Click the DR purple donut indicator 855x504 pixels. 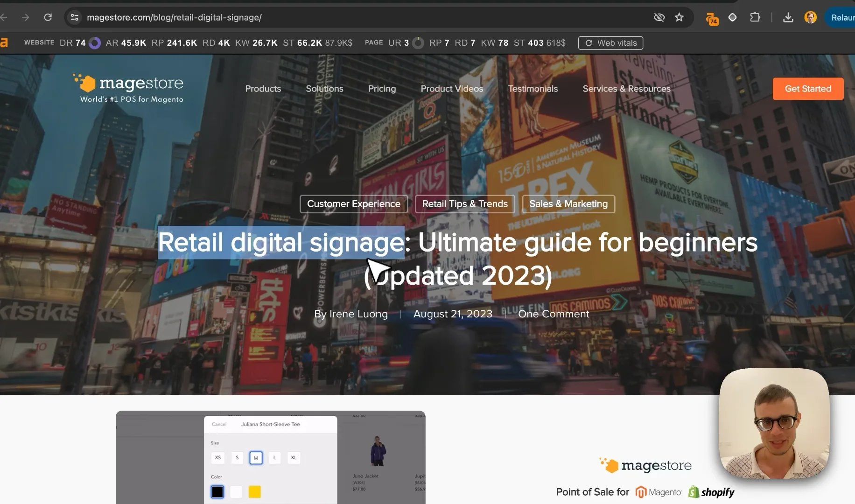95,43
